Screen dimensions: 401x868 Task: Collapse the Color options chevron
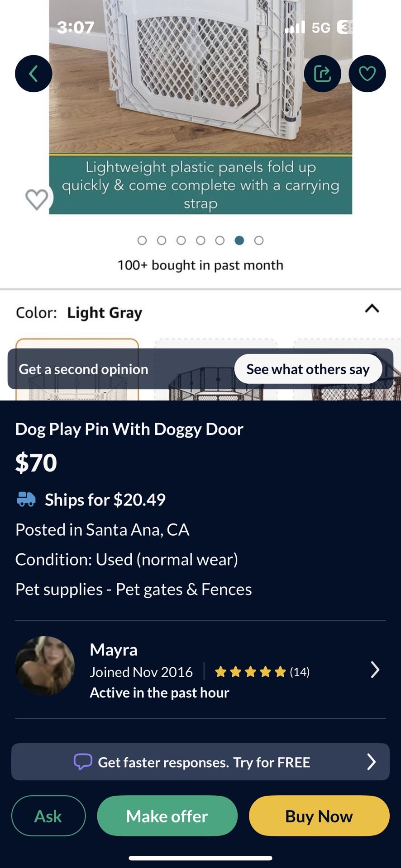click(372, 309)
